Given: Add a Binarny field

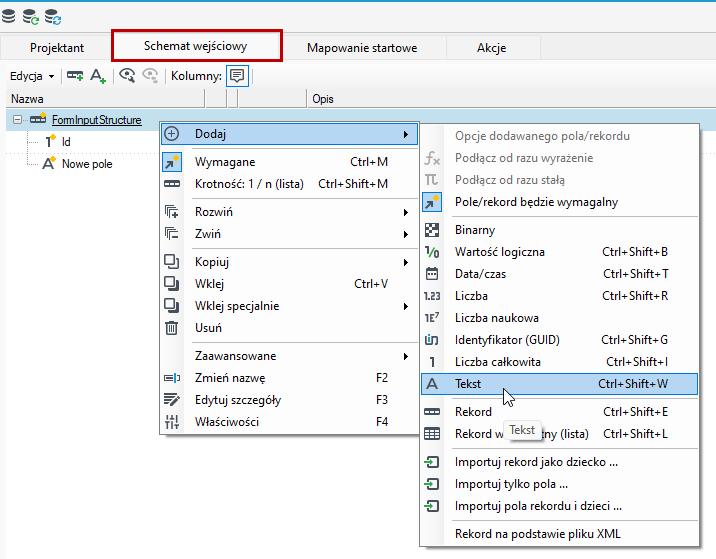Looking at the screenshot, I should [x=560, y=230].
